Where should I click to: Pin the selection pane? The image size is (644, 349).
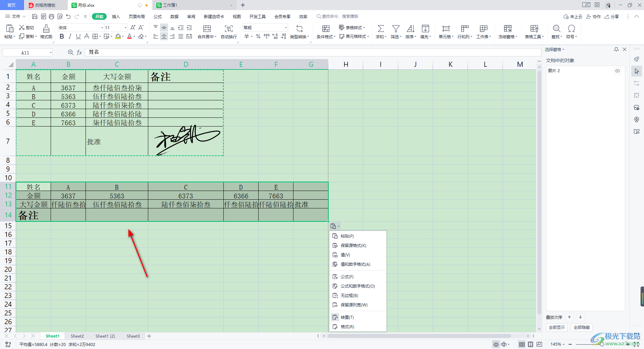click(x=616, y=49)
